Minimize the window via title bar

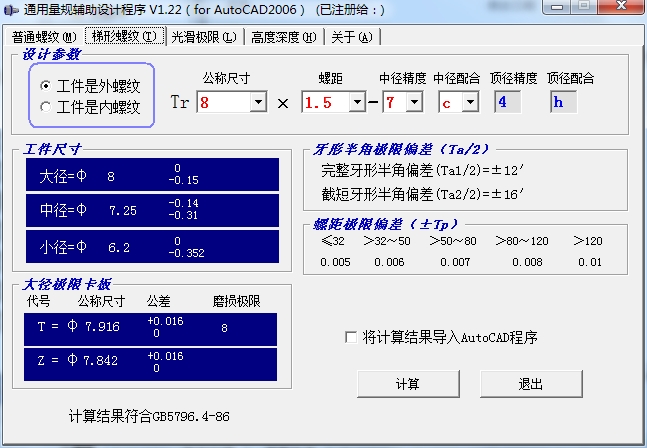coord(557,7)
